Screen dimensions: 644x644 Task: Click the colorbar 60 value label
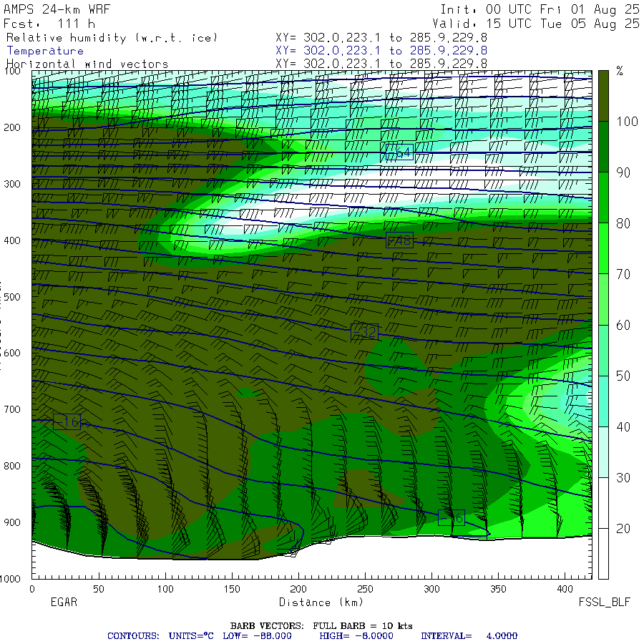pyautogui.click(x=623, y=326)
